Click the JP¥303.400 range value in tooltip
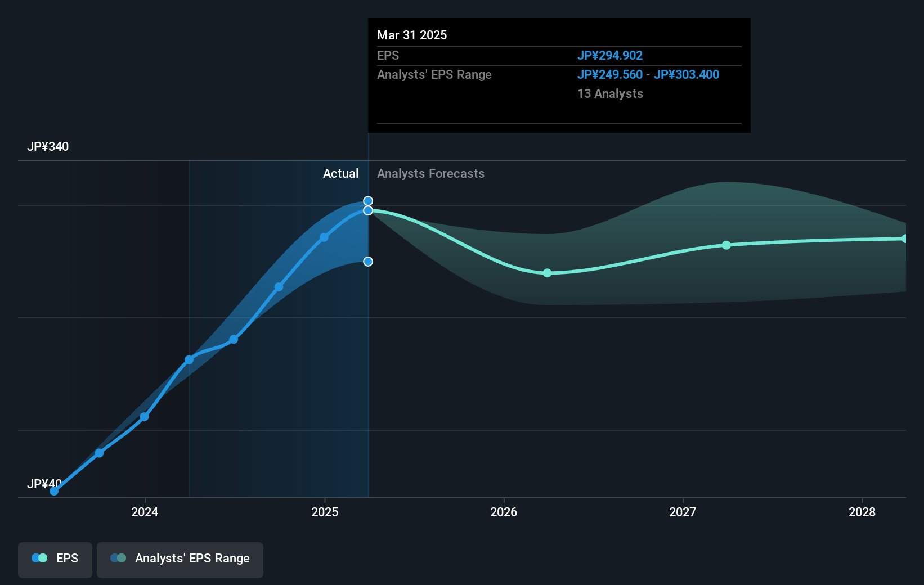The width and height of the screenshot is (924, 585). 687,75
